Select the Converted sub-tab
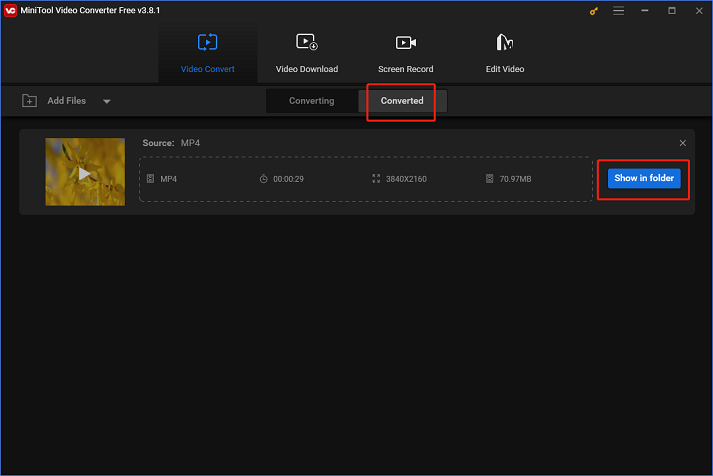 (402, 101)
